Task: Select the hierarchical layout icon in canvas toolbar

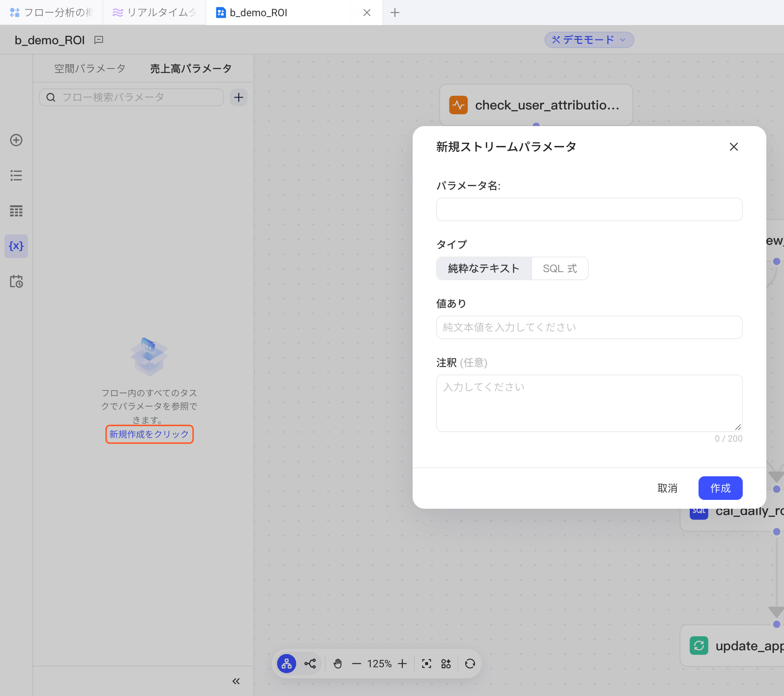Action: pos(287,664)
